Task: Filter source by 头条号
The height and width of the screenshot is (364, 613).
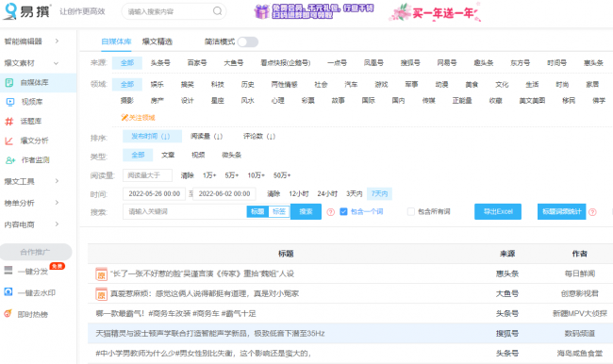Action: click(x=160, y=62)
